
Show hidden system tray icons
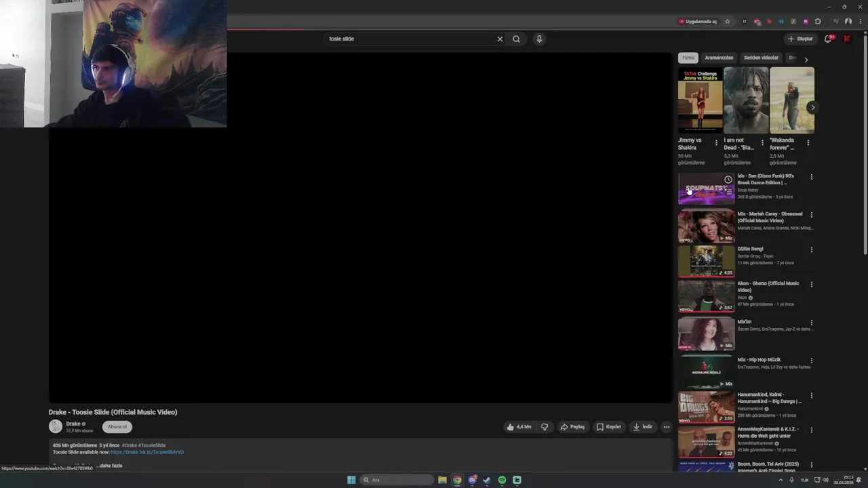[780, 480]
